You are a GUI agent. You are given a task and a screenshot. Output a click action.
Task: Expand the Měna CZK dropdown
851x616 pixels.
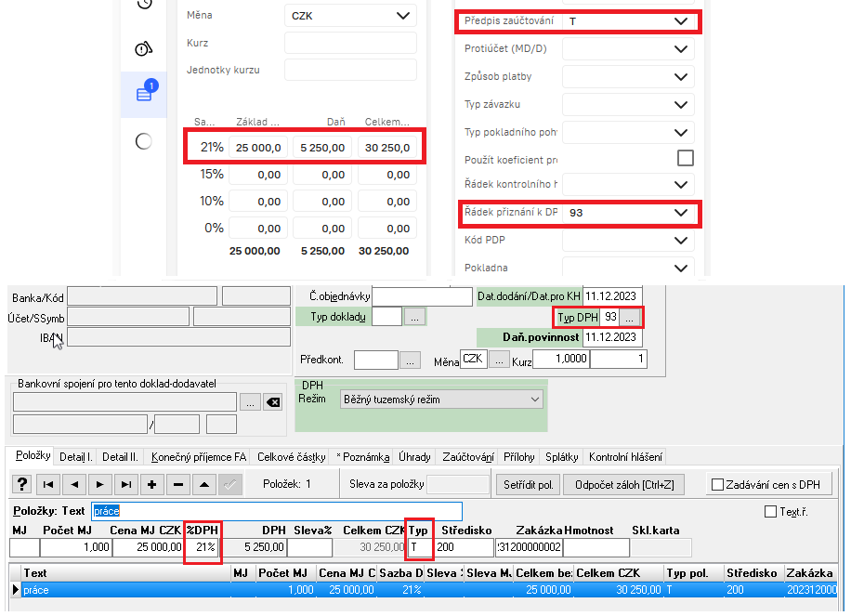click(x=401, y=16)
